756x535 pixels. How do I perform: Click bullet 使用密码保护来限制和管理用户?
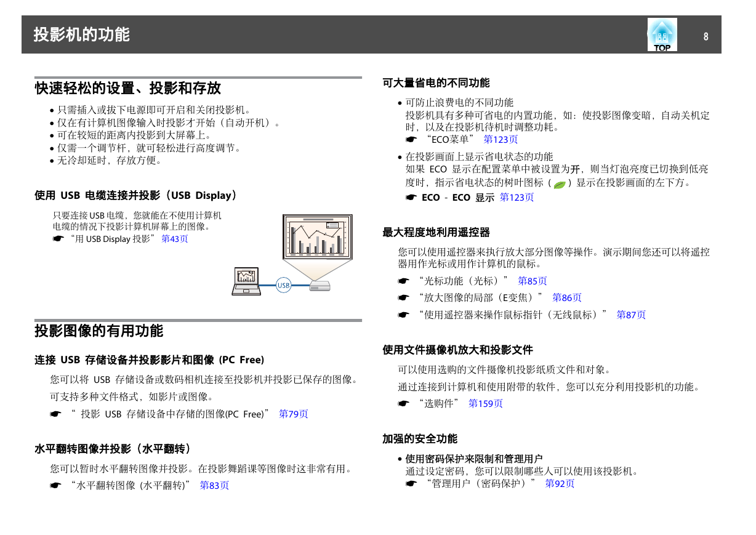coord(474,459)
